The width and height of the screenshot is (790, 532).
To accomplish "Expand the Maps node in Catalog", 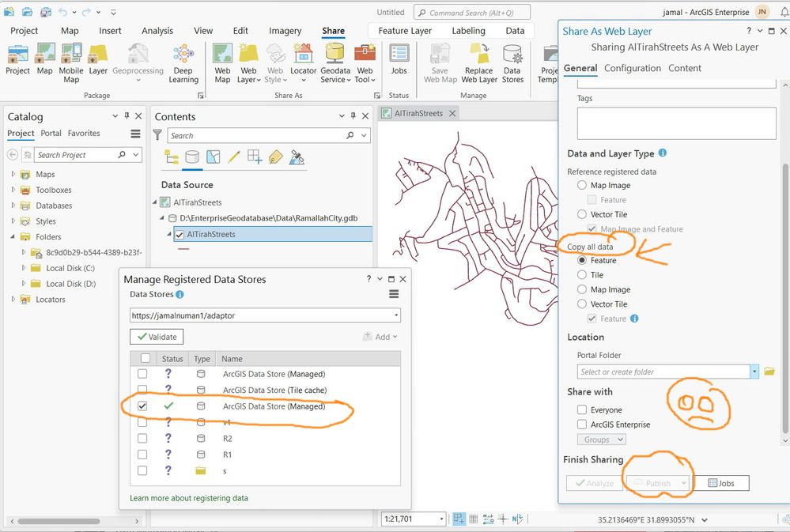I will [x=13, y=174].
